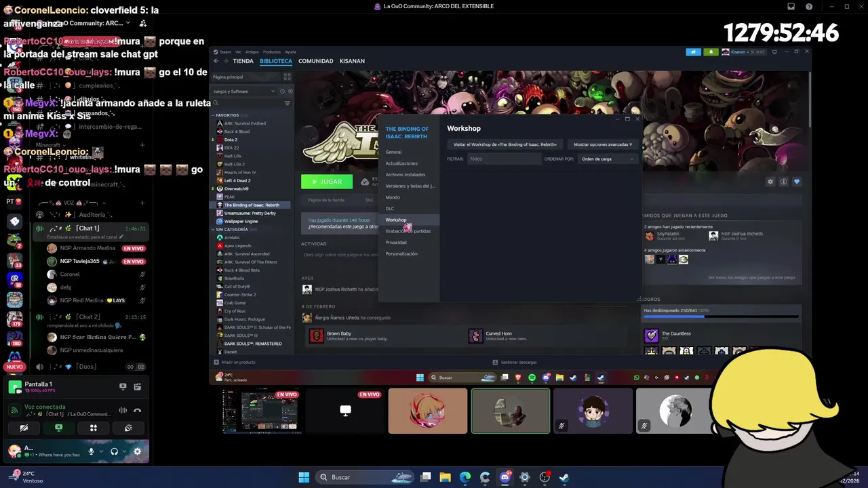Switch library to grid view icon
The image size is (868, 488).
pos(287,77)
